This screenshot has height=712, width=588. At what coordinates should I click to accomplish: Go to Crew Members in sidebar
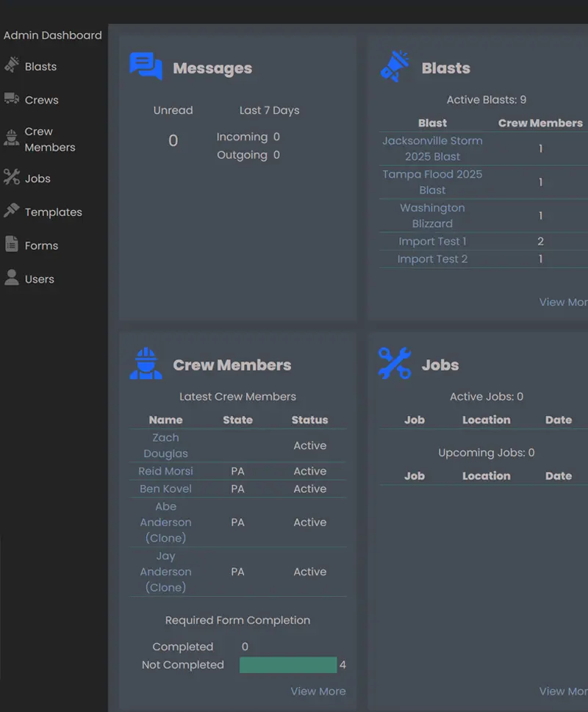click(50, 140)
